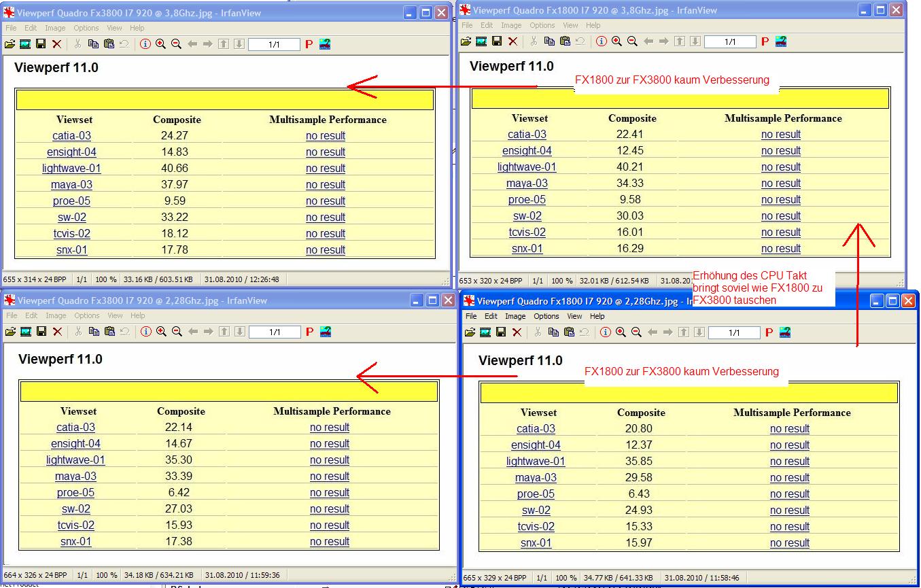Viewport: 921px width, 588px height.
Task: Click composite value 20.80
Action: [639, 428]
